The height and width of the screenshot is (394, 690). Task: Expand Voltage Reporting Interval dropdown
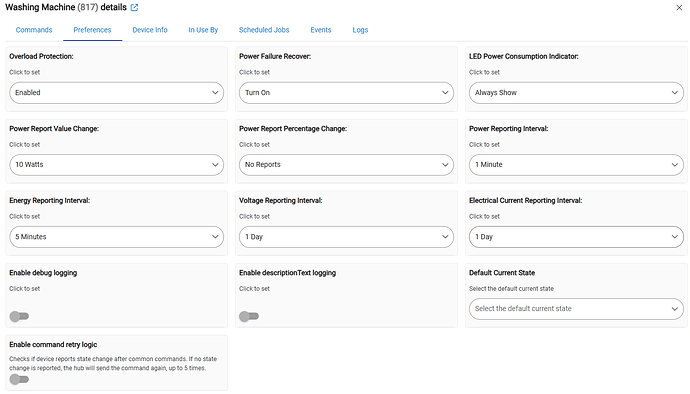coord(346,237)
